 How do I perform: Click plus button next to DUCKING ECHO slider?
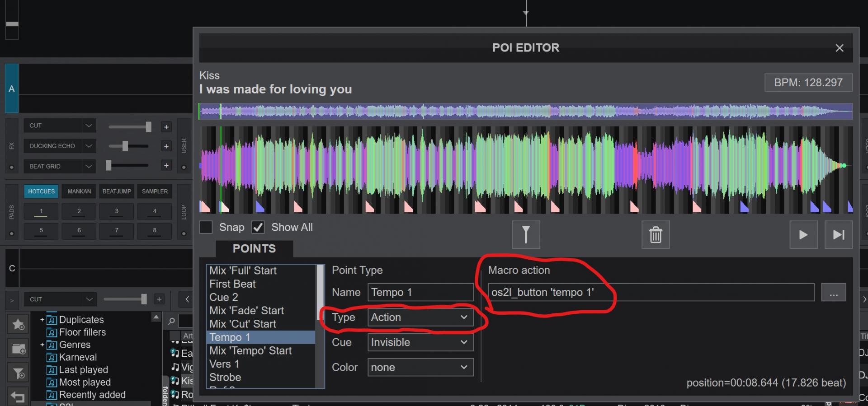point(166,146)
